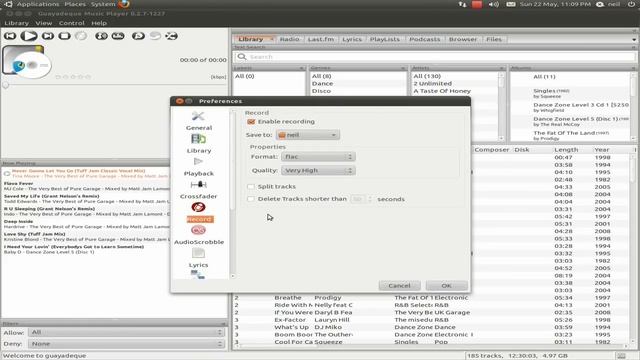Start playback with the Play button
Image resolution: width=640 pixels, height=360 pixels.
[x=29, y=36]
